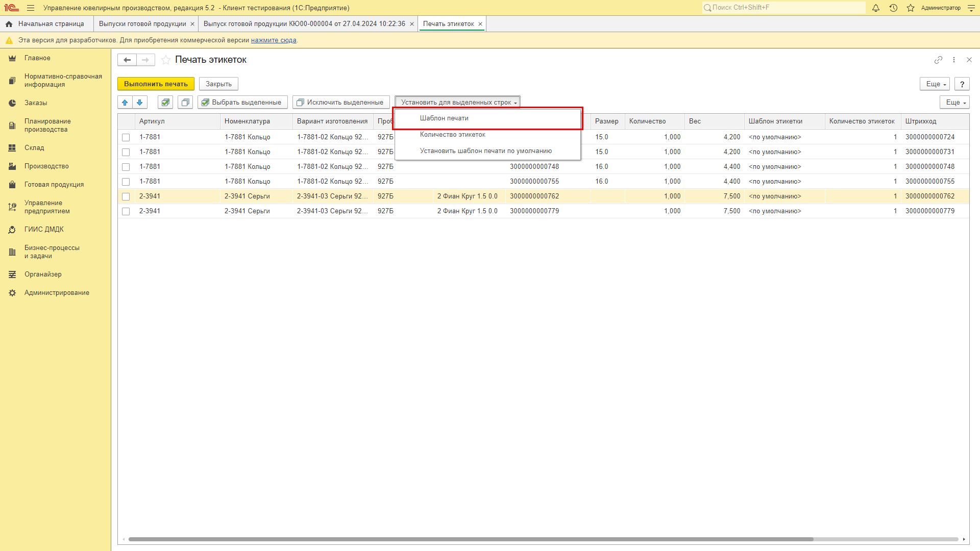Open Бизнес-процессы и задачи section icon
Viewport: 980px width, 551px height.
[12, 252]
